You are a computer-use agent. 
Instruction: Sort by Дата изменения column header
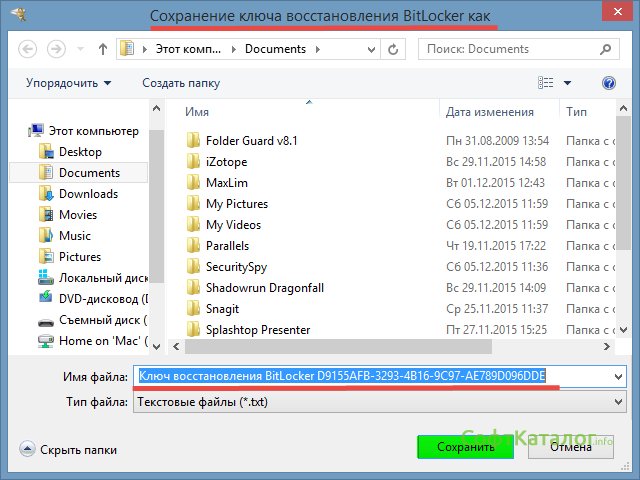click(x=489, y=112)
